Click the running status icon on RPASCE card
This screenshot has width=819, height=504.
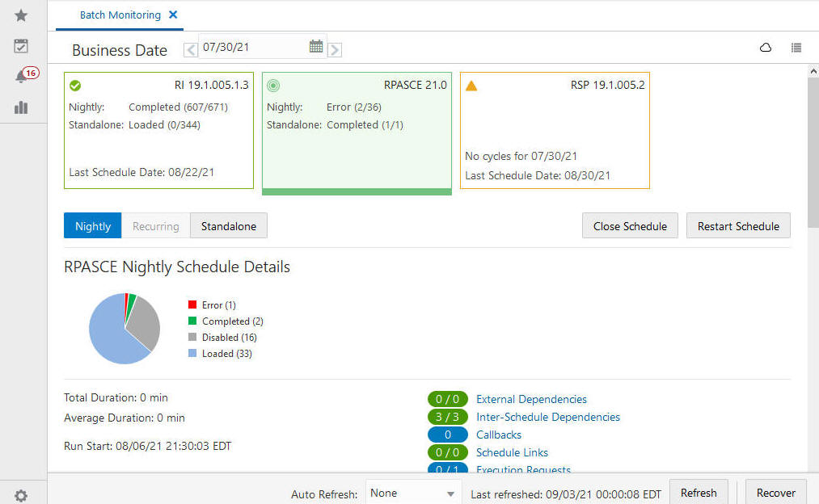(x=273, y=86)
